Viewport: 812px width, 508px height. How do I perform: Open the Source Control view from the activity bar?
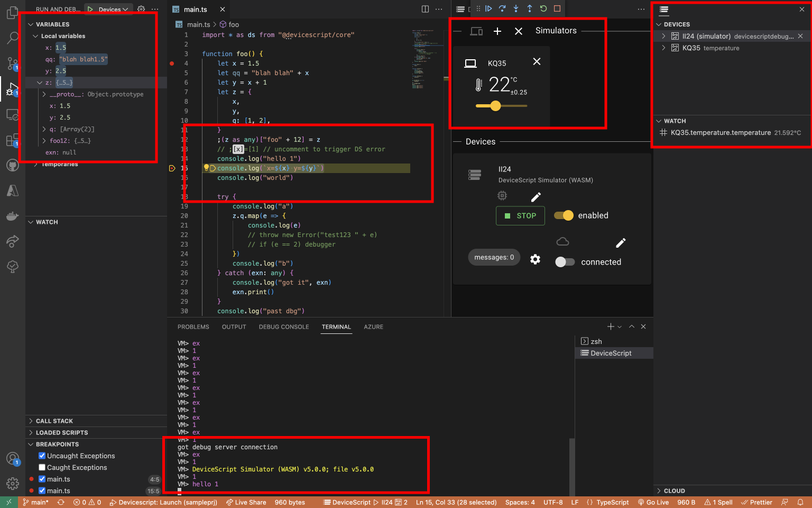point(12,63)
